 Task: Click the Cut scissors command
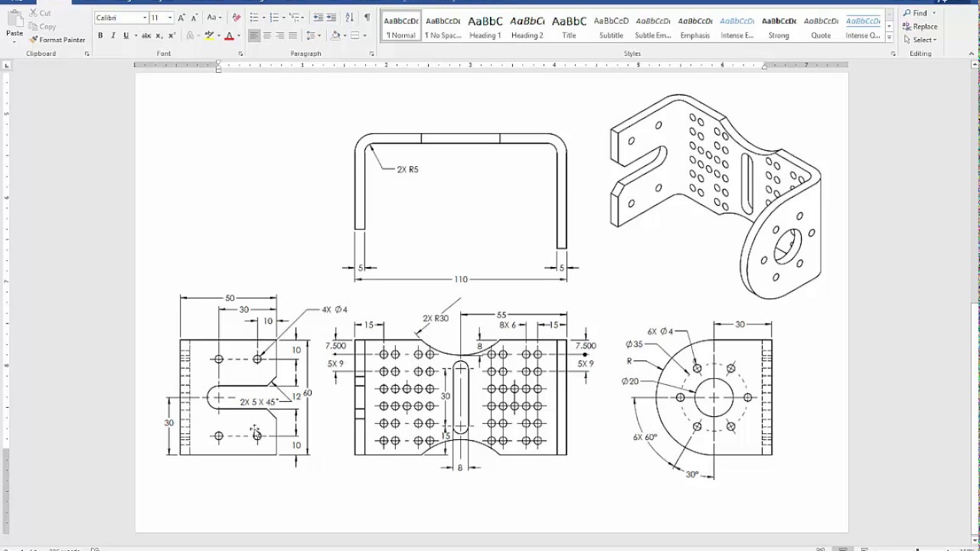click(41, 13)
